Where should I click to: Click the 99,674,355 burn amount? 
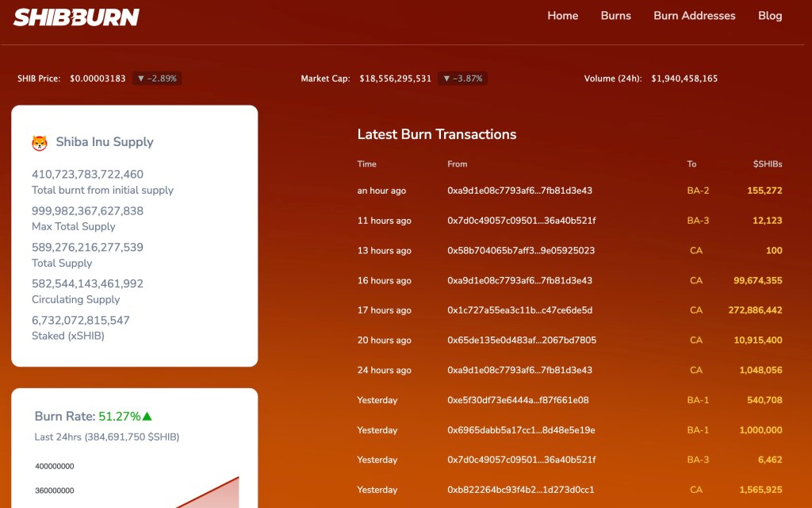(757, 281)
